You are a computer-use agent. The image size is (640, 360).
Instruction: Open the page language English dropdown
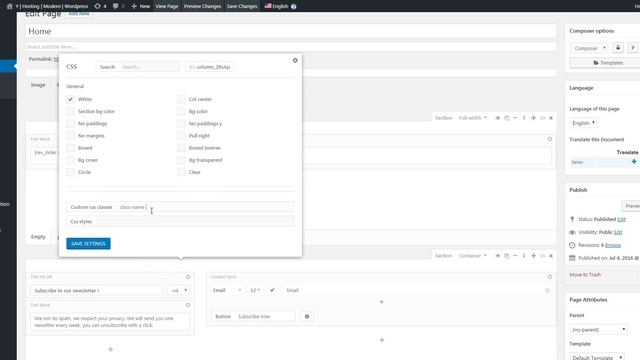(583, 123)
